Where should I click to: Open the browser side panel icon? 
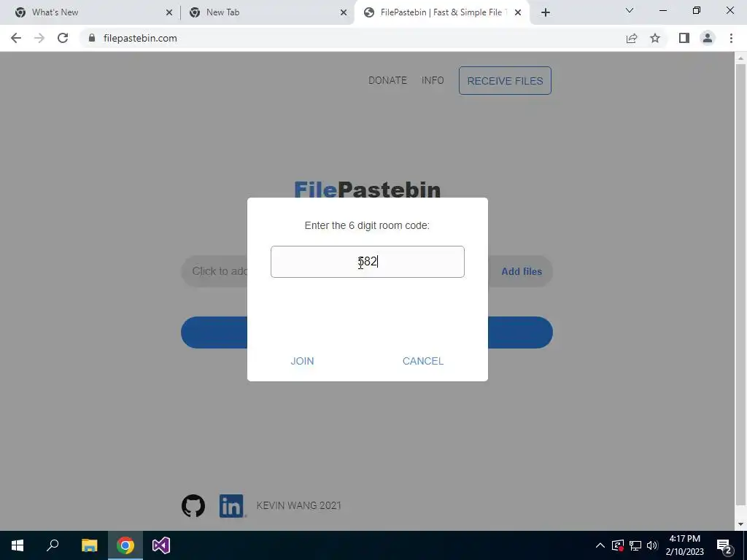(x=684, y=38)
